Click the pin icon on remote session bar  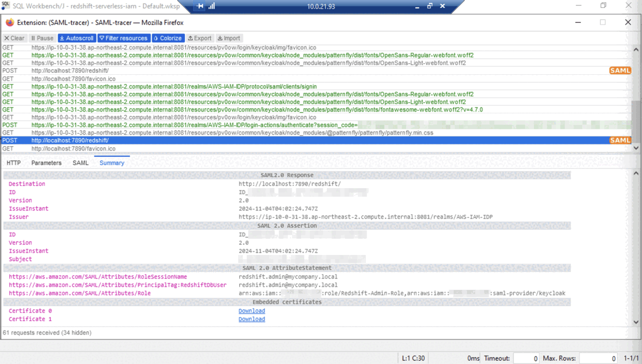pyautogui.click(x=200, y=6)
